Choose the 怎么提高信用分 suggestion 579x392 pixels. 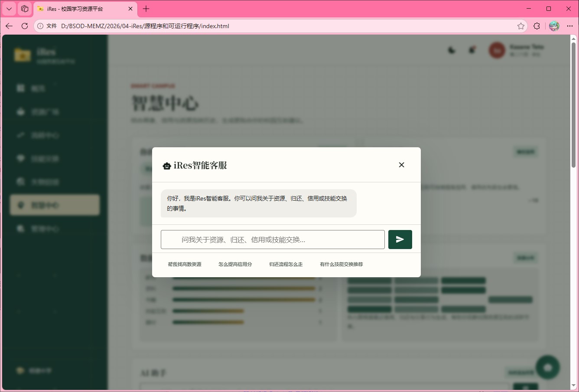pyautogui.click(x=235, y=264)
